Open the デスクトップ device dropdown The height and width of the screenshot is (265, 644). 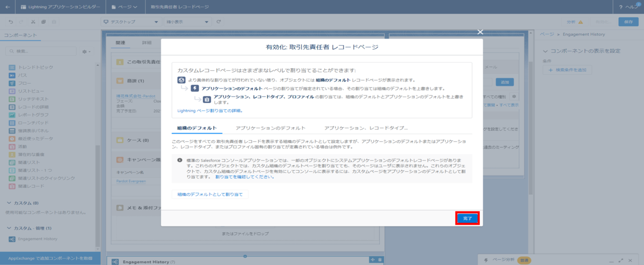[131, 21]
